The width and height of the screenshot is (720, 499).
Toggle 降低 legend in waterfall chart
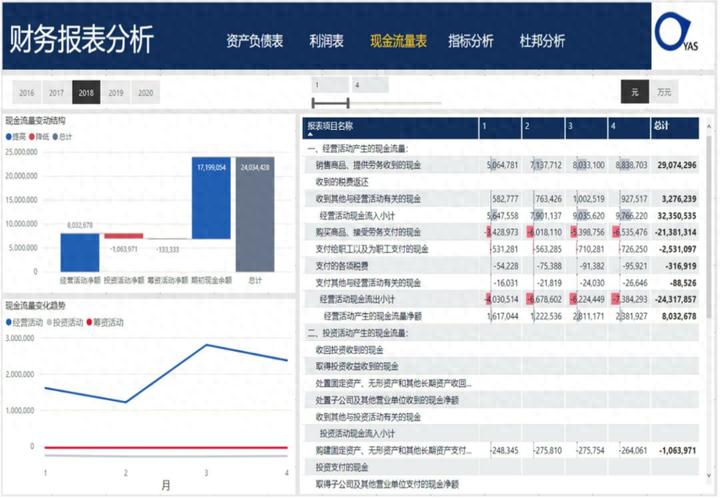pos(39,137)
